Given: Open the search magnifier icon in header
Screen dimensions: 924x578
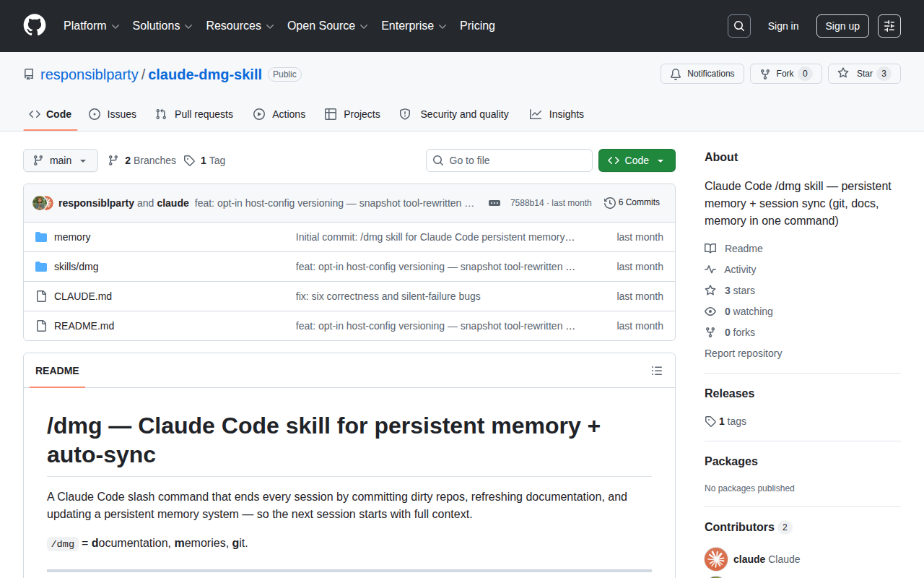Looking at the screenshot, I should (739, 26).
